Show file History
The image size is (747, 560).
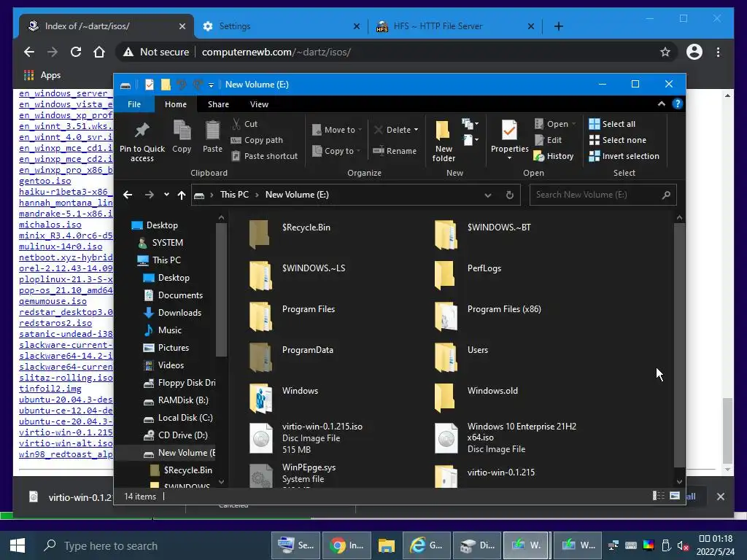pos(554,156)
